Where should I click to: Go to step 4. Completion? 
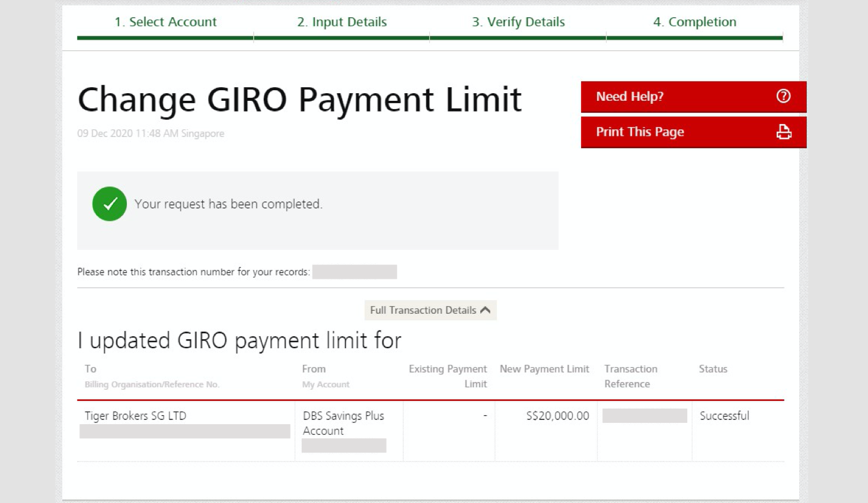(x=695, y=22)
